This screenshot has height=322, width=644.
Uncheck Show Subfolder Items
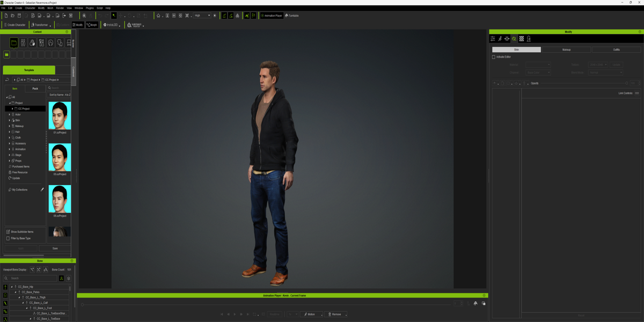(x=8, y=232)
